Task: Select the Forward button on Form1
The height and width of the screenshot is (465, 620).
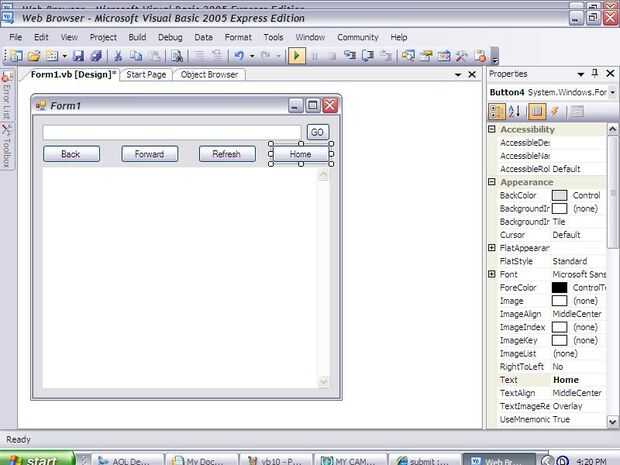Action: [x=149, y=154]
